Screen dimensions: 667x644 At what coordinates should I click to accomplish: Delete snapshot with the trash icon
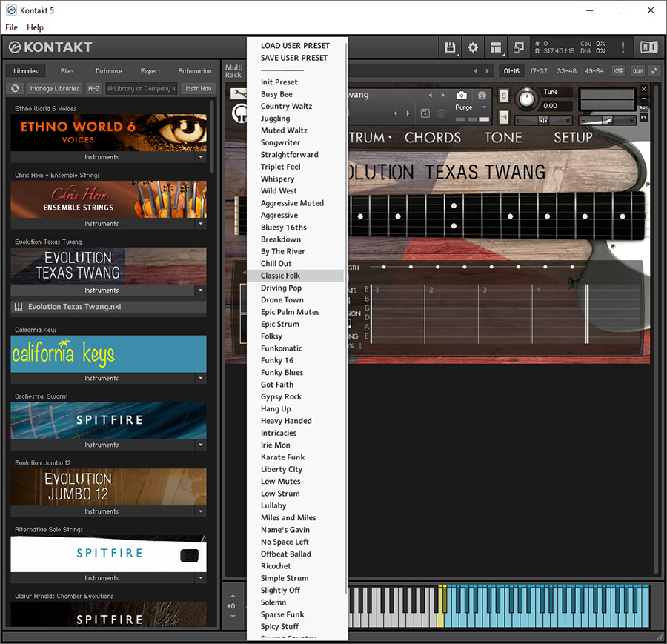pyautogui.click(x=441, y=113)
